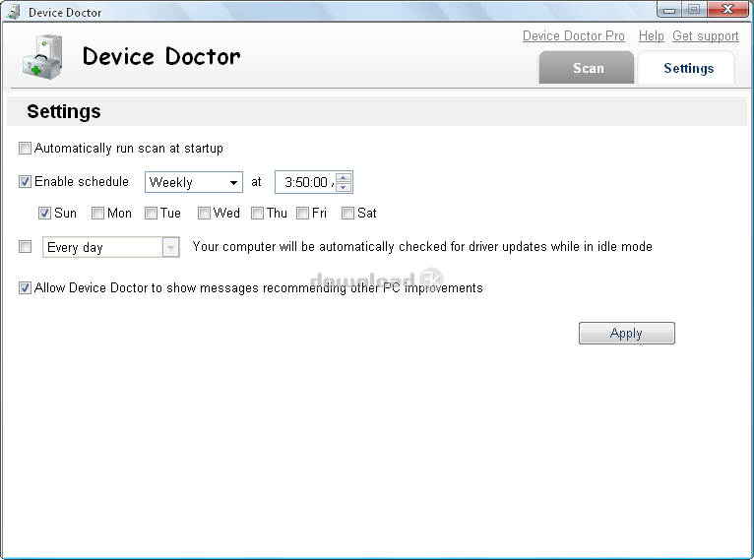Select the Settings tab
This screenshot has height=560, width=754.
(686, 68)
